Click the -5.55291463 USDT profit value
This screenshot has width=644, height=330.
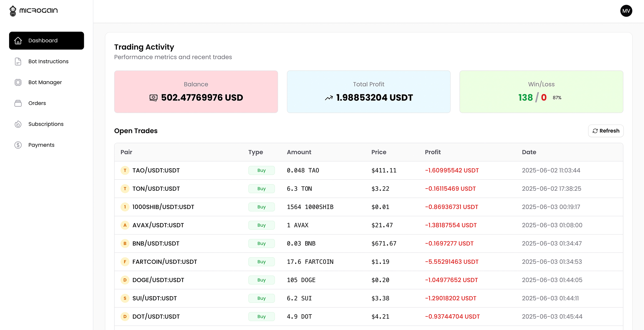[x=451, y=262]
